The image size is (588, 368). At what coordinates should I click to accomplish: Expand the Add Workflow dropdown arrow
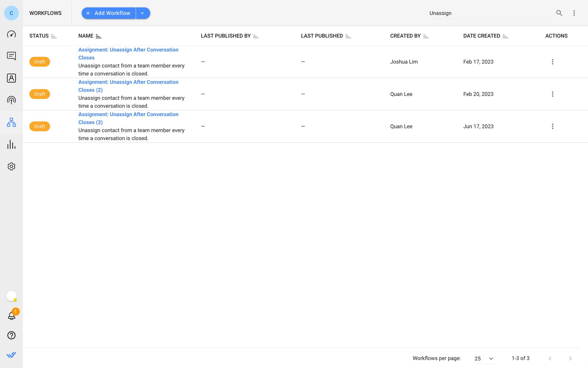point(143,13)
